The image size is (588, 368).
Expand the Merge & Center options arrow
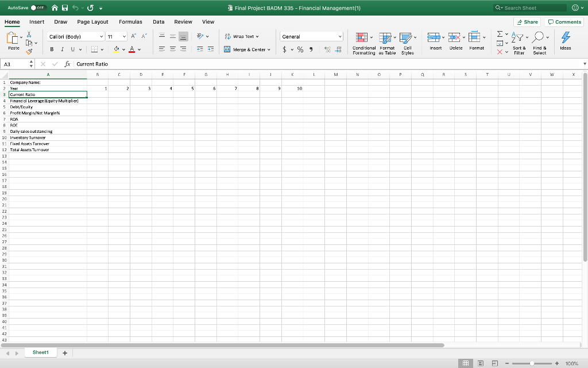click(x=269, y=49)
